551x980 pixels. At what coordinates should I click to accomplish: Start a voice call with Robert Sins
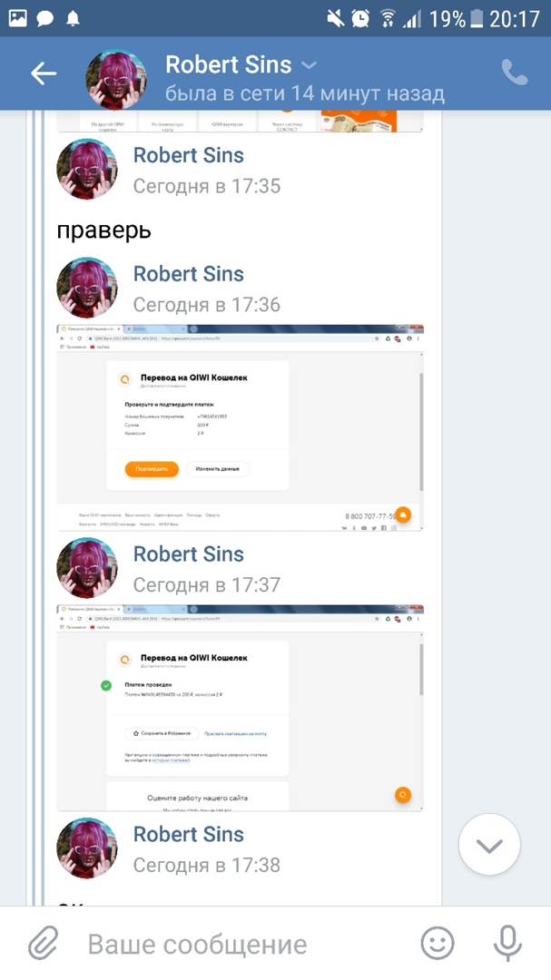pos(515,73)
